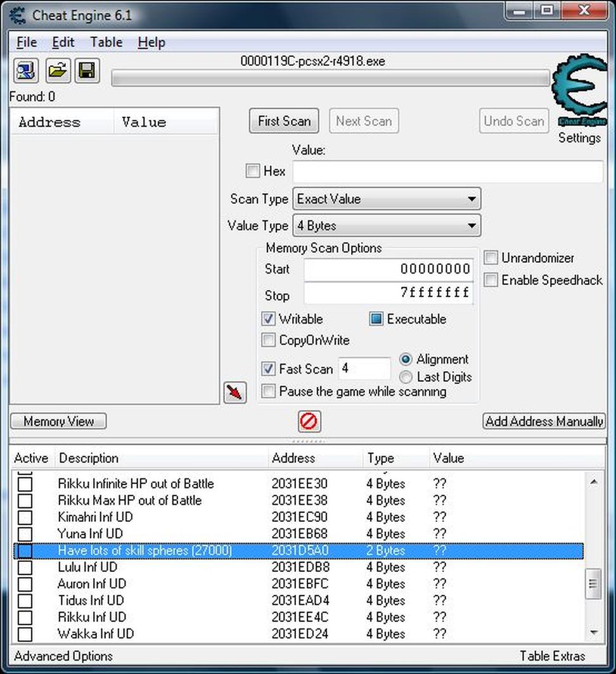Image resolution: width=616 pixels, height=674 pixels.
Task: Click the Start address field
Action: pyautogui.click(x=388, y=269)
